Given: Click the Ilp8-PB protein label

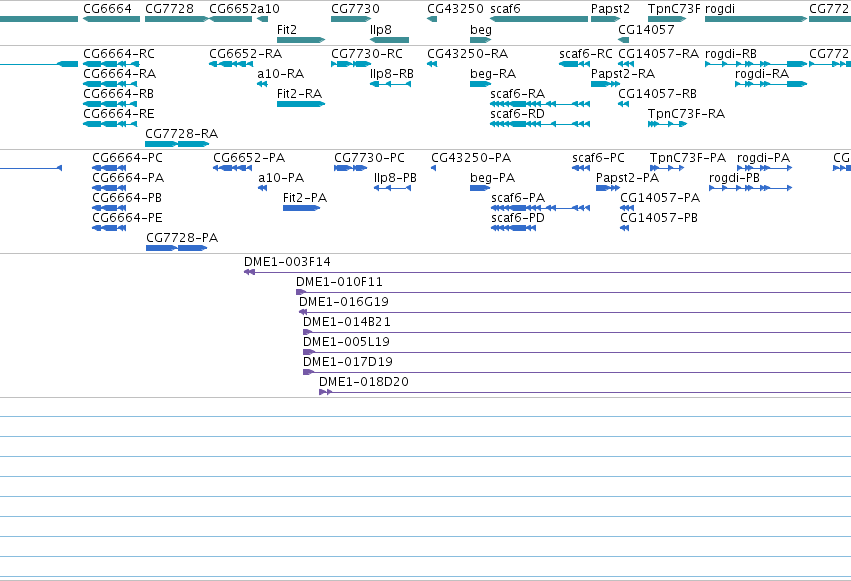Looking at the screenshot, I should (x=395, y=177).
